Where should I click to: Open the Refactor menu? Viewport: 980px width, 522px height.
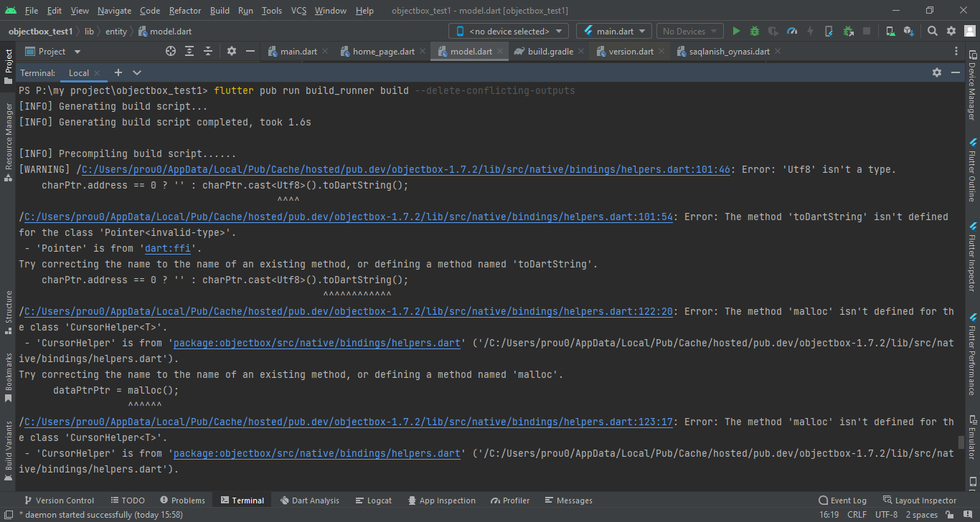coord(184,11)
